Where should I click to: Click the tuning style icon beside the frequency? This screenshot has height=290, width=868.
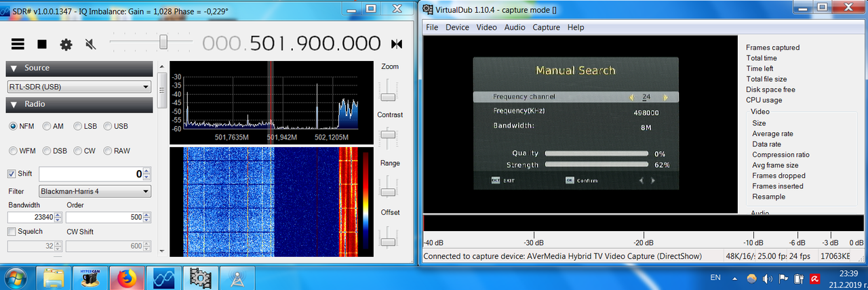pos(397,44)
